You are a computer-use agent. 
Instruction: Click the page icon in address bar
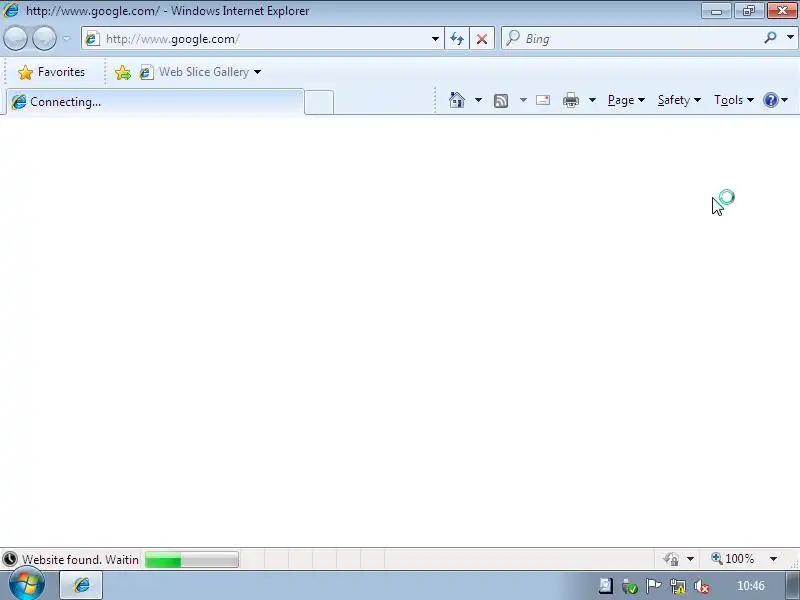click(x=92, y=39)
